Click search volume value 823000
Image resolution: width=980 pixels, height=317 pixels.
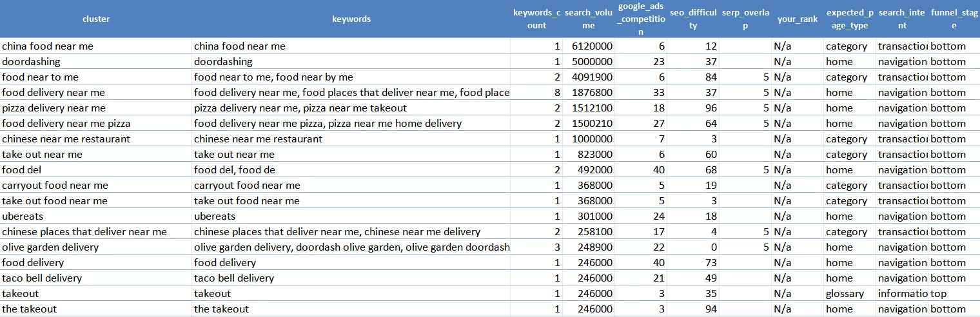[x=589, y=154]
